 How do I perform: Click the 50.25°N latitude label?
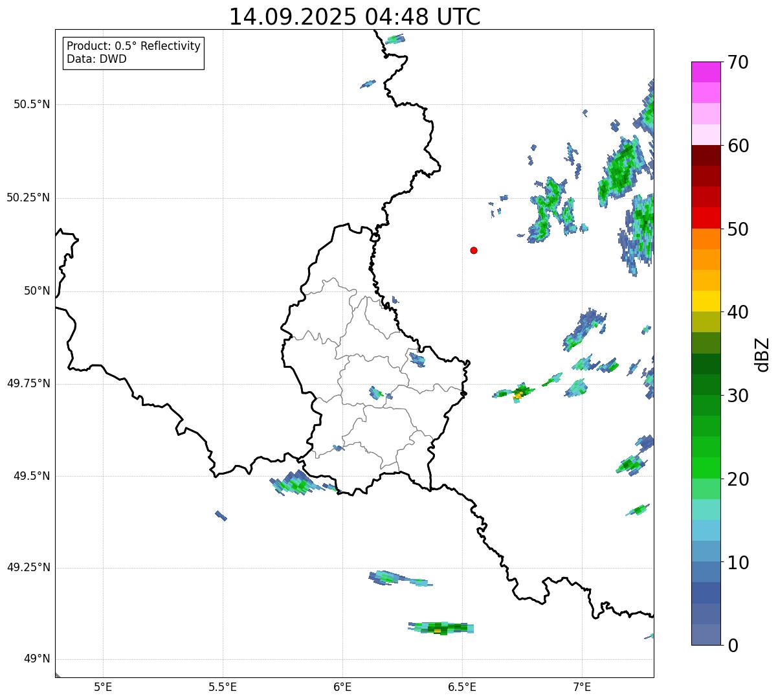28,198
